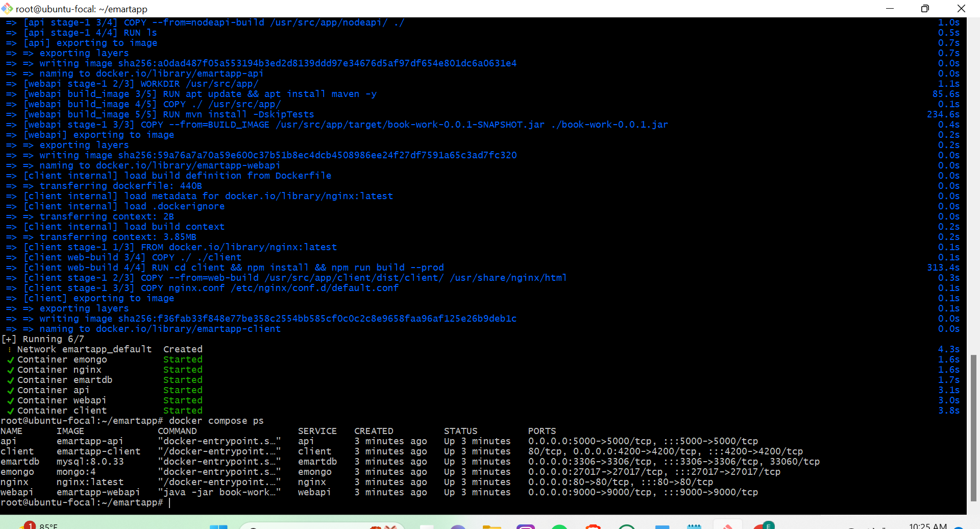Click 'emartapp-webapi' in the IMAGE column
980x529 pixels.
pyautogui.click(x=99, y=492)
